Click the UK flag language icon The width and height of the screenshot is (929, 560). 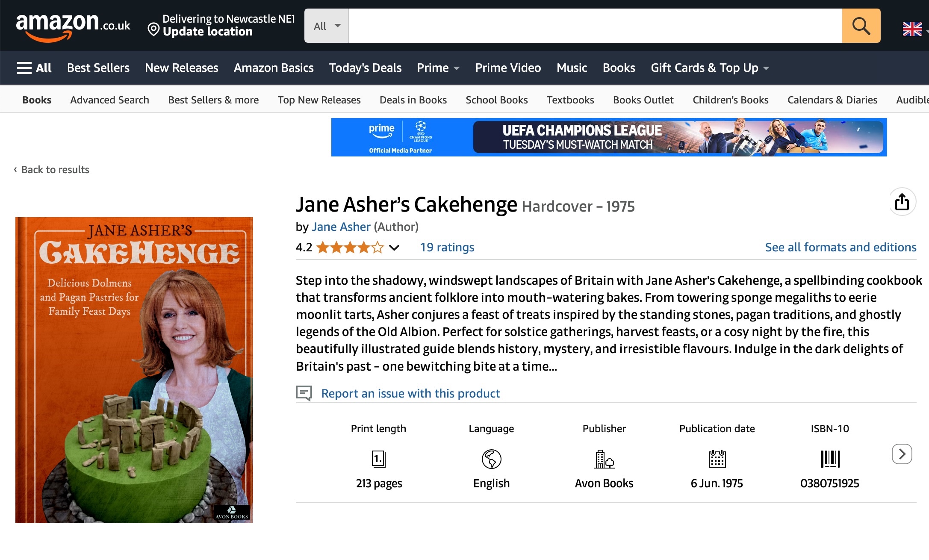tap(912, 29)
